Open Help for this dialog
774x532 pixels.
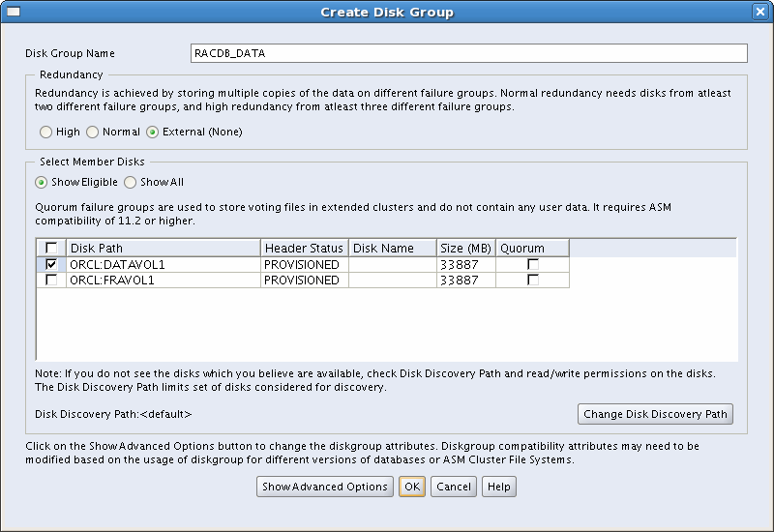tap(499, 487)
